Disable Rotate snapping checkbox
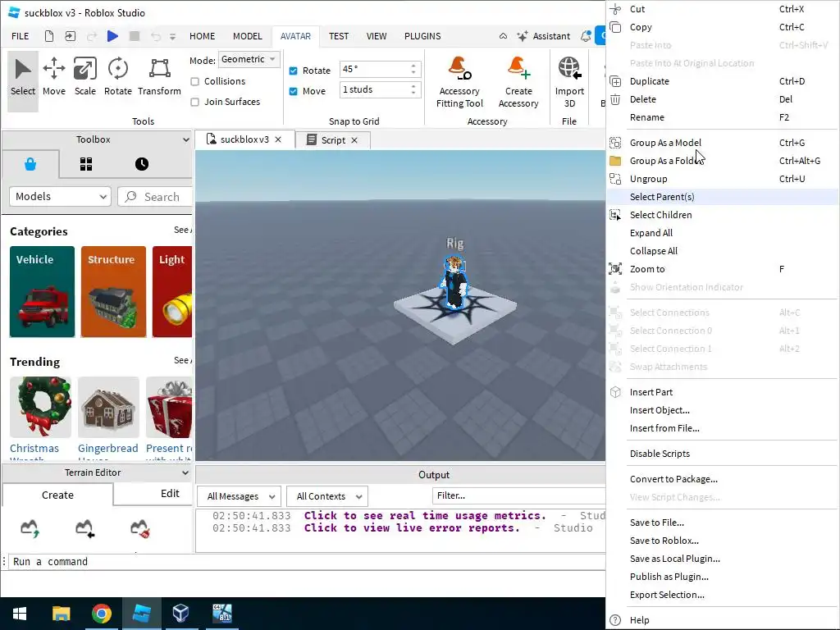840x630 pixels. point(293,71)
